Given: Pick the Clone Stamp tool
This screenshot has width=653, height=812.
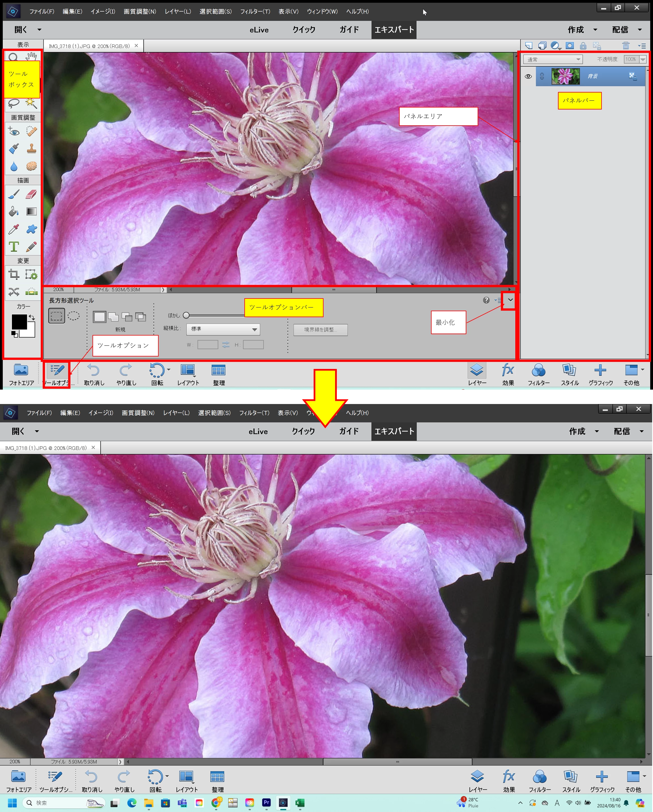Looking at the screenshot, I should [x=31, y=148].
